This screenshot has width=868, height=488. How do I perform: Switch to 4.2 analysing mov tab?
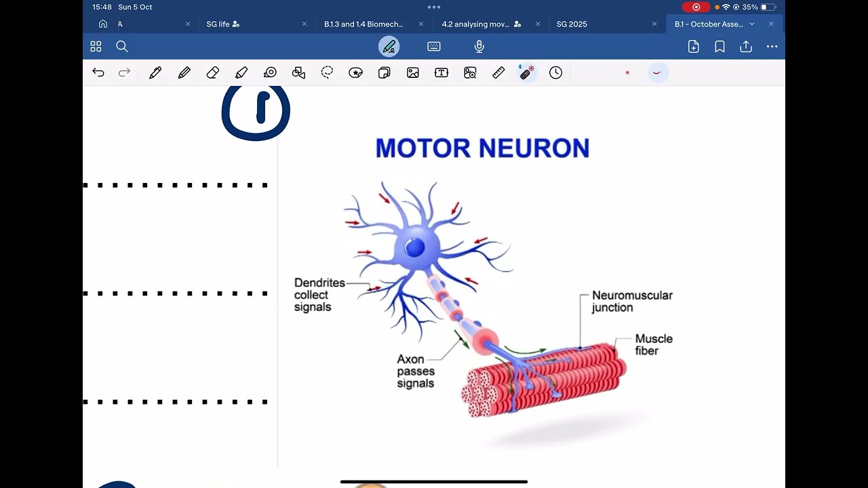[481, 24]
